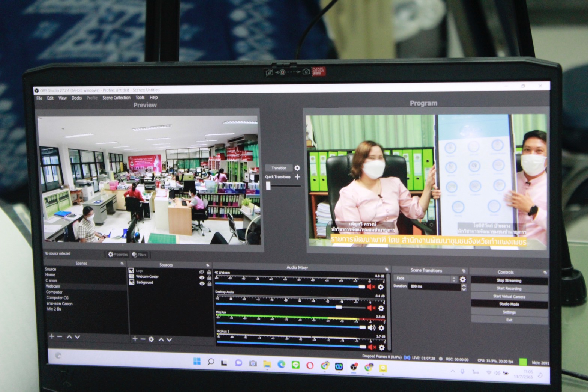
Task: Add a quick transition with plus icon
Action: point(298,177)
